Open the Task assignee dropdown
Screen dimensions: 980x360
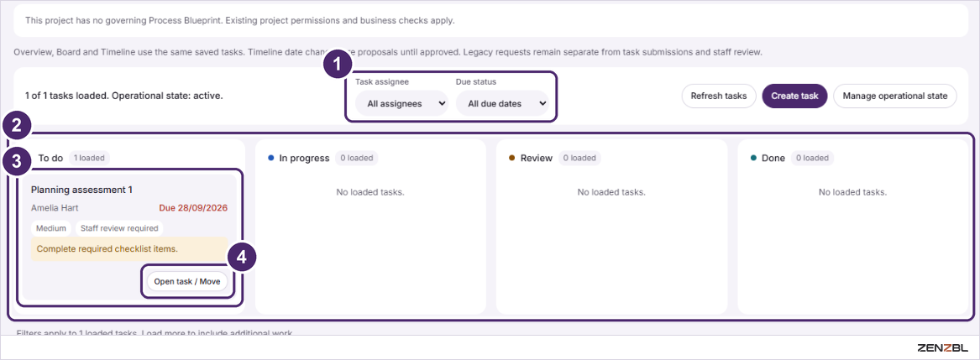tap(401, 104)
